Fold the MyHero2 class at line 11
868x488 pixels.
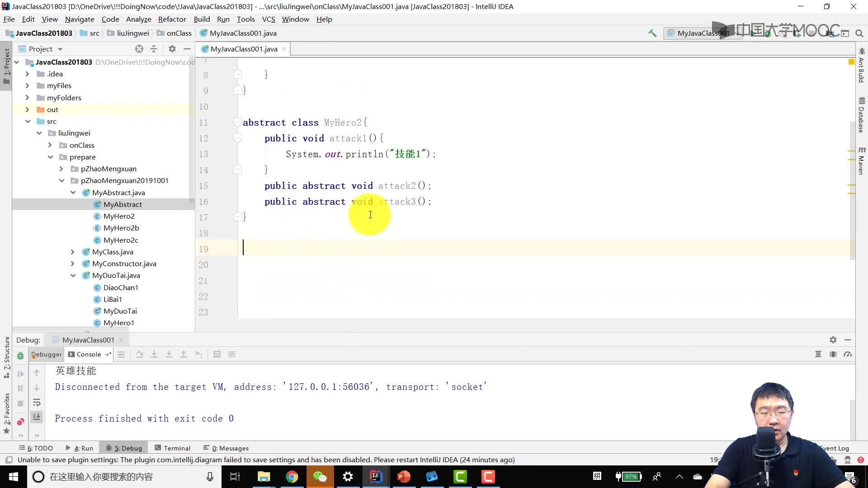237,122
